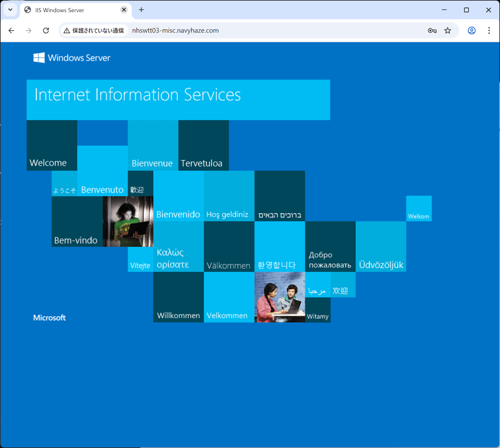Image resolution: width=500 pixels, height=448 pixels.
Task: Click the Tervetuloa tile
Action: click(203, 145)
